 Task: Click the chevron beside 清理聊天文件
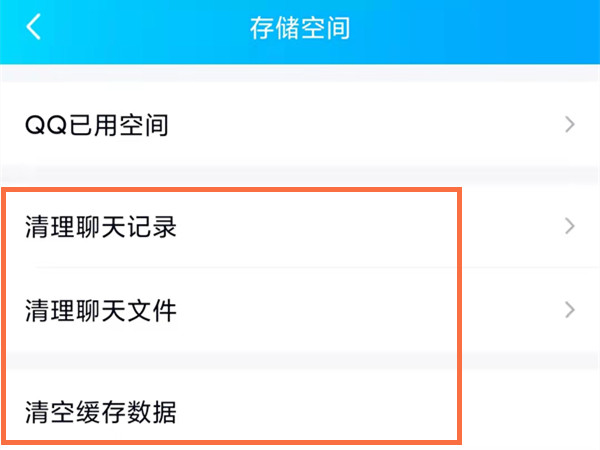point(570,310)
